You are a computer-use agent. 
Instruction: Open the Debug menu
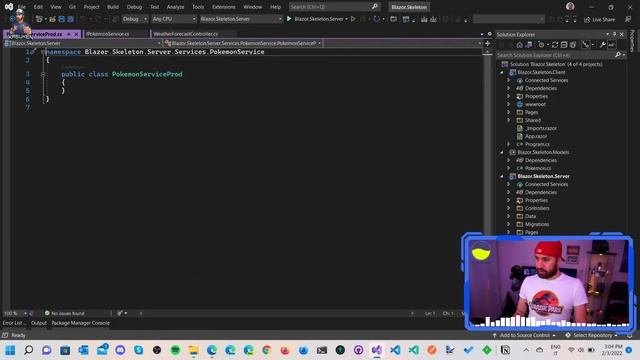(134, 7)
